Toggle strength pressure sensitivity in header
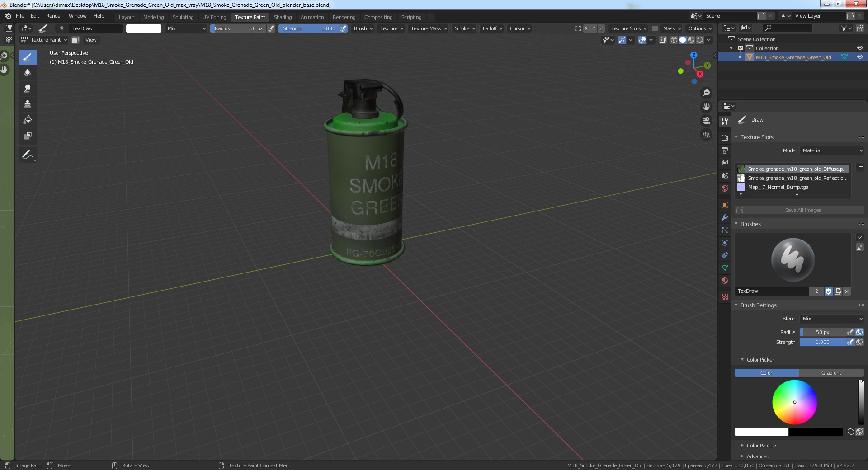Screen dimensions: 868x470 [x=344, y=28]
